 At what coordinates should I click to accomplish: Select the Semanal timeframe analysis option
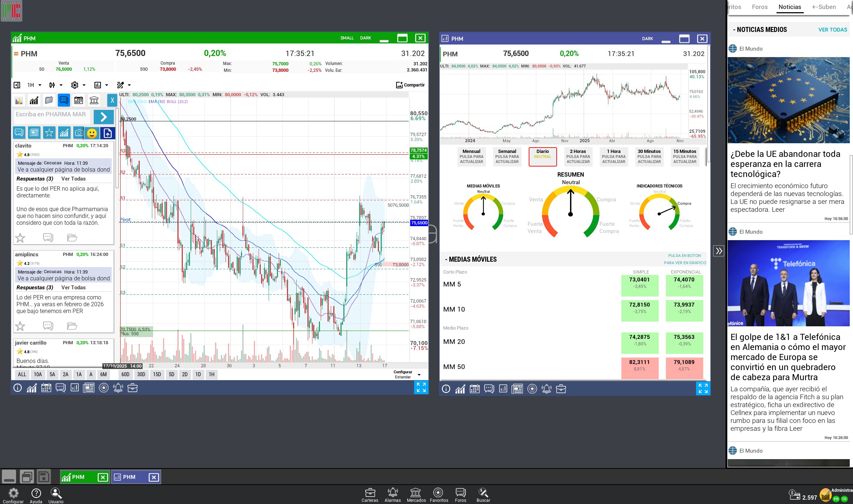tap(507, 157)
